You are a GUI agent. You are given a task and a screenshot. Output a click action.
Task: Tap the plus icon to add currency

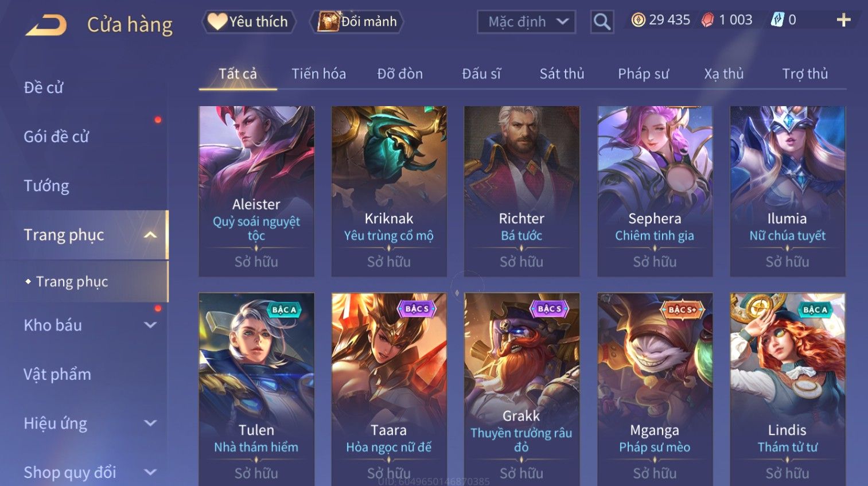(843, 21)
